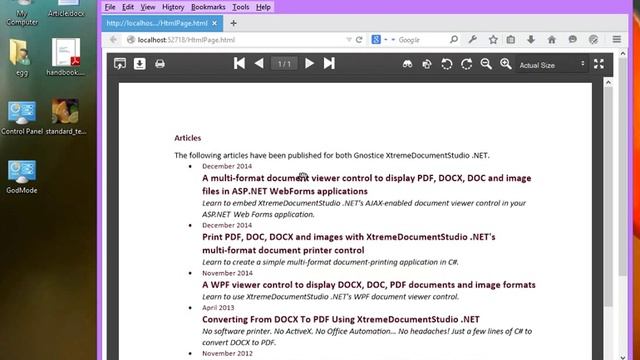Open the downloads arrow icon
Screen dimensions: 640x360
coord(531,40)
